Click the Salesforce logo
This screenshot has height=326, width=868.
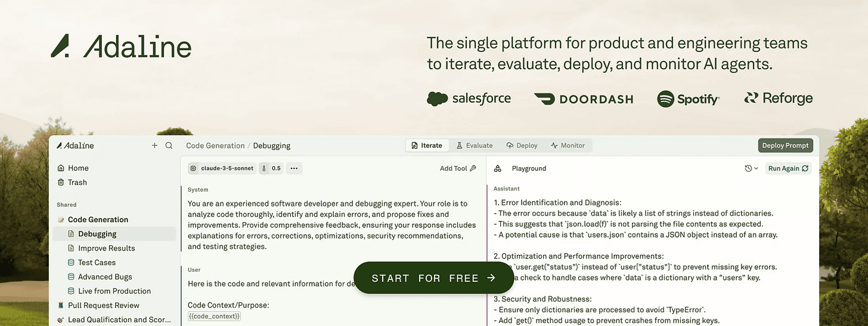click(469, 99)
